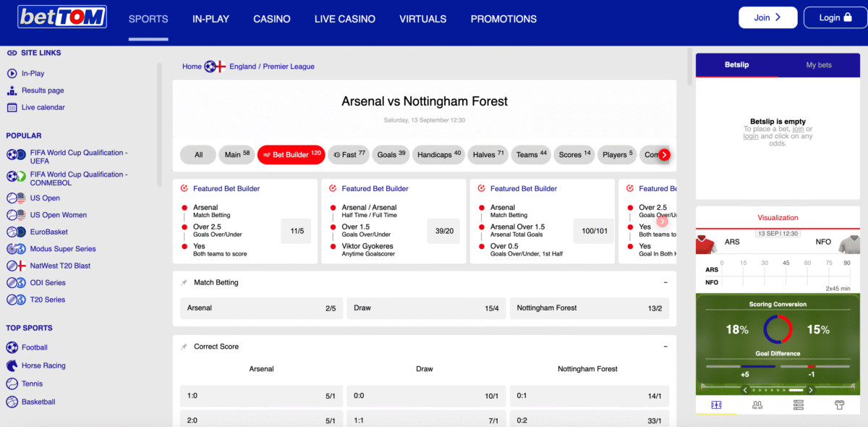Collapse the Match Betting section

pos(665,282)
